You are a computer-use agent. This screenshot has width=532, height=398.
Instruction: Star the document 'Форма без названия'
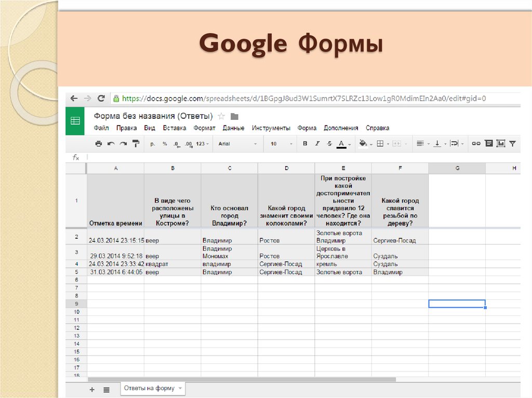[x=221, y=116]
